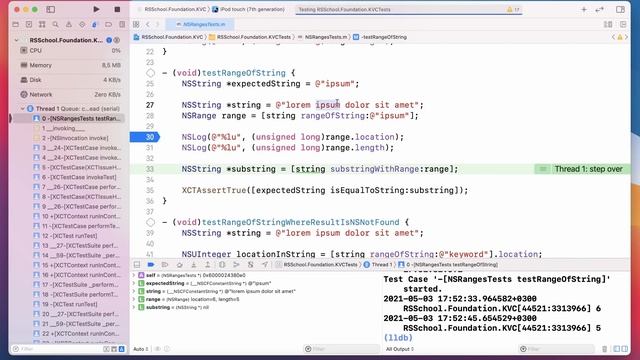Image resolution: width=640 pixels, height=360 pixels.
Task: Run the project with the play button
Action: (96, 9)
